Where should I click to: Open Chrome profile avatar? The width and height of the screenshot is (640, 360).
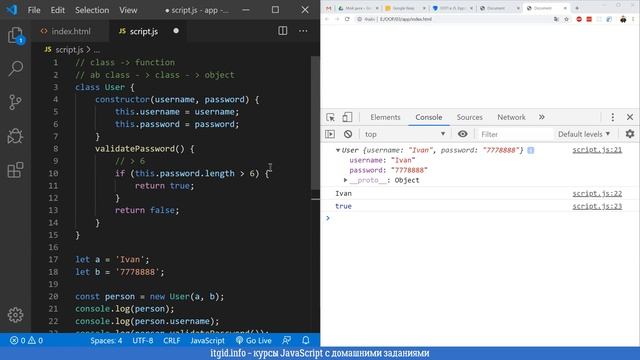[623, 19]
